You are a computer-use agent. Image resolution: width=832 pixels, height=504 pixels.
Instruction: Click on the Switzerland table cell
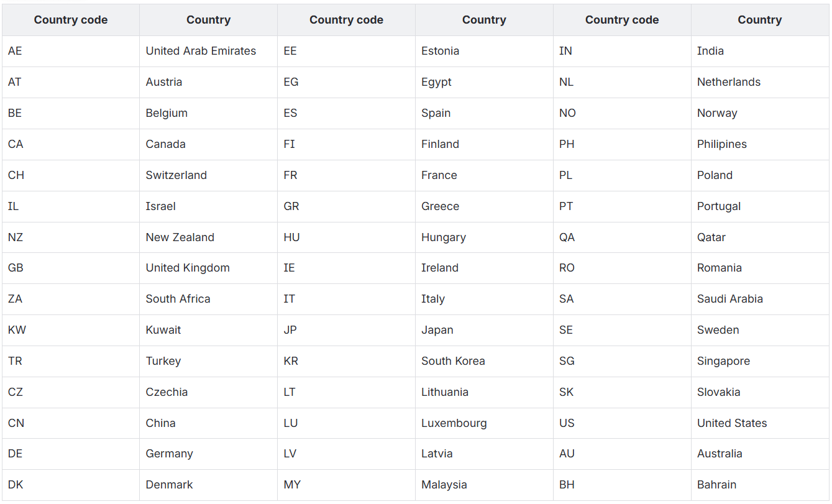176,175
